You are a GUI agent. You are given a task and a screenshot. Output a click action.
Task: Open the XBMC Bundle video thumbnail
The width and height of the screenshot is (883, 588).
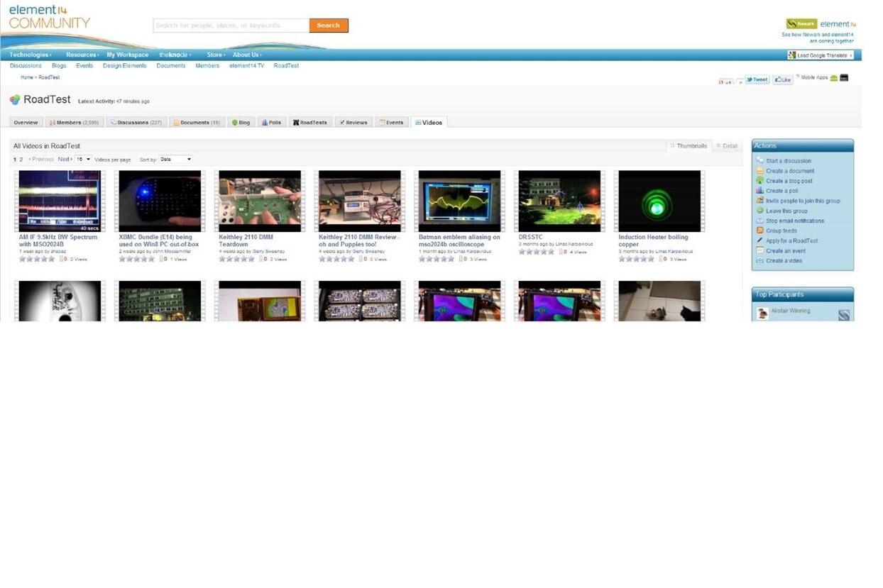(x=160, y=201)
